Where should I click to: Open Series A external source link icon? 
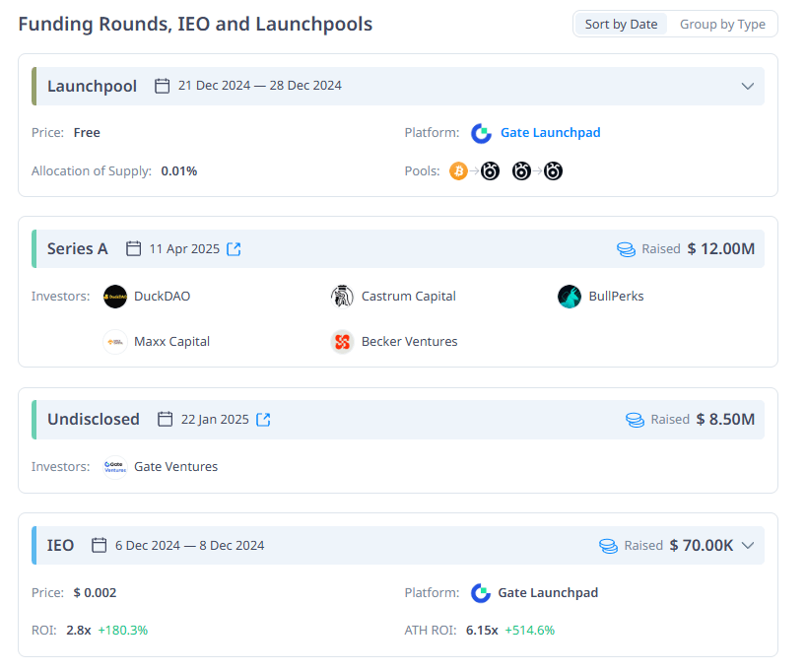tap(234, 249)
